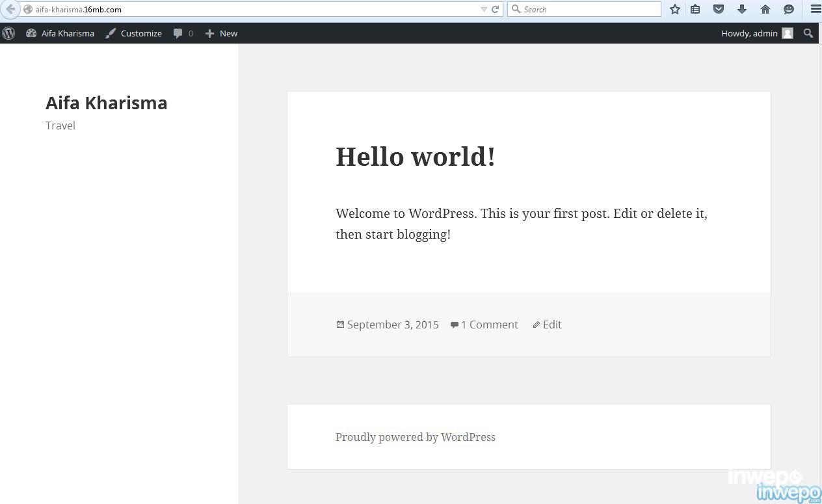Bookmark this page with the star icon
The width and height of the screenshot is (822, 504).
pos(675,9)
